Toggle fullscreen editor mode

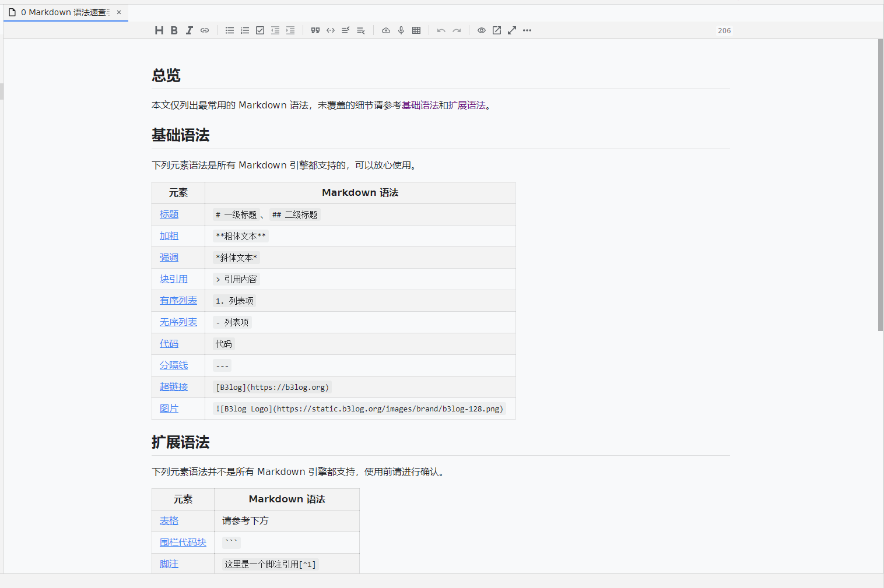512,30
